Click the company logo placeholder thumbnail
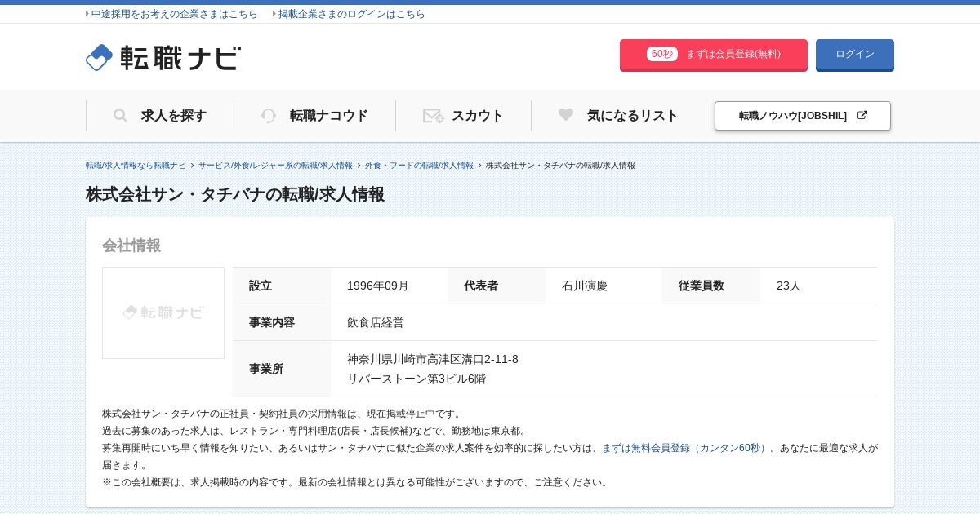 [163, 312]
